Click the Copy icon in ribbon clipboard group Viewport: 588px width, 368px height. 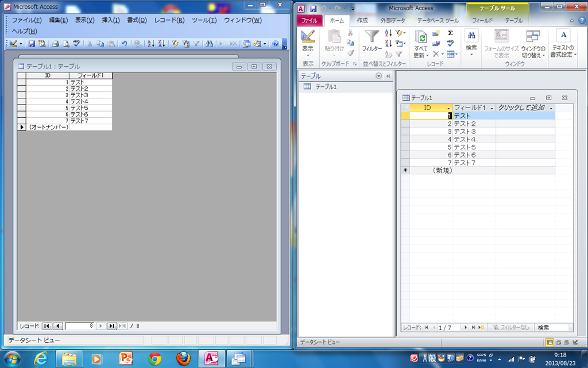351,43
